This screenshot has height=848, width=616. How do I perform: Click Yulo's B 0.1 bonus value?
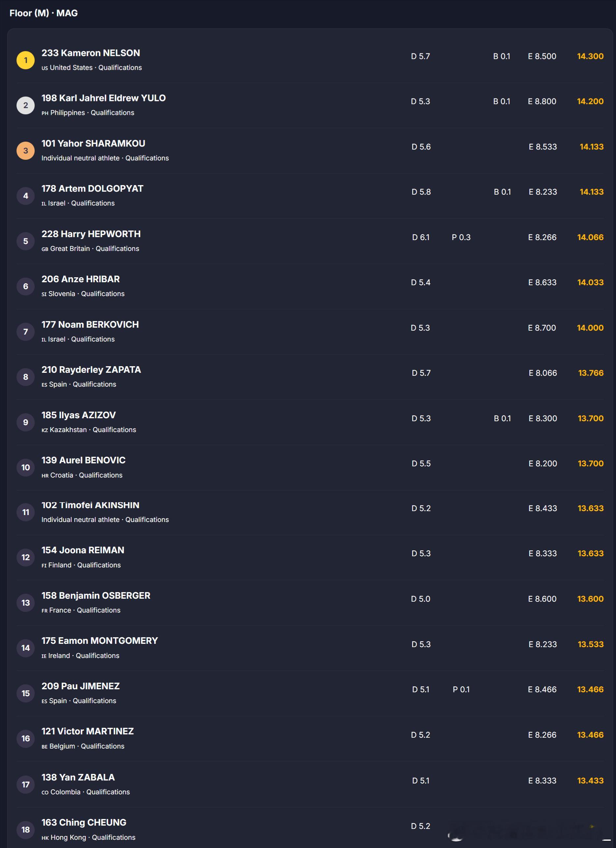[x=501, y=101]
